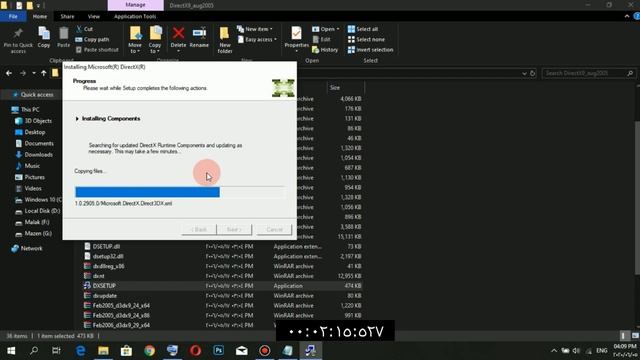This screenshot has width=640, height=360.
Task: Click the Next button in installer
Action: click(x=234, y=229)
